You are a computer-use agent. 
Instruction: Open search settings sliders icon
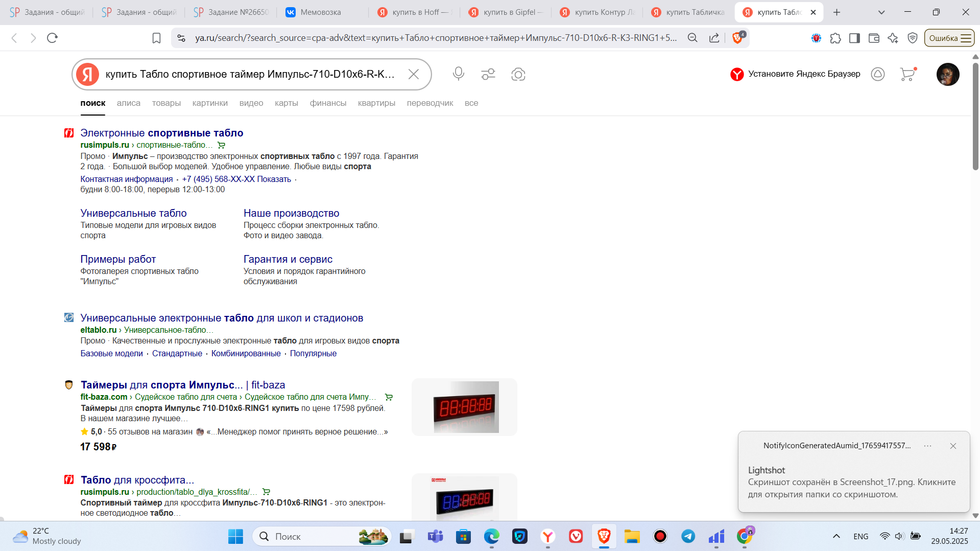coord(488,74)
